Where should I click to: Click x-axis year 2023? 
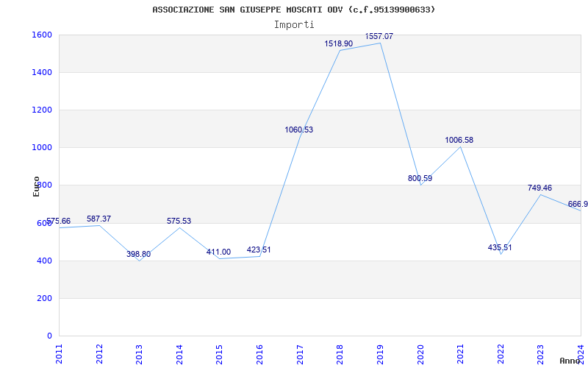(541, 354)
